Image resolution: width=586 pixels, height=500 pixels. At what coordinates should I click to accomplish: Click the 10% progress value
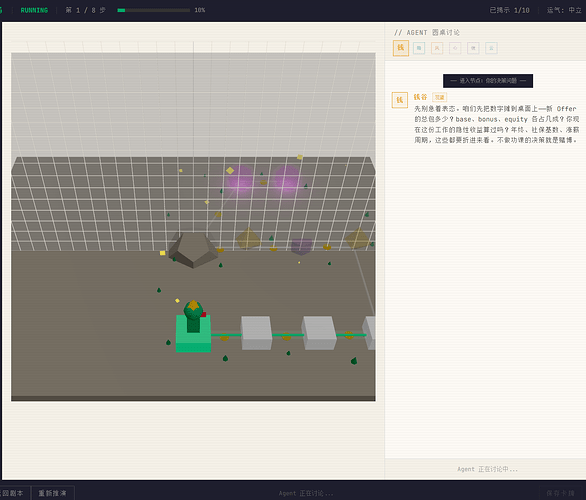200,10
